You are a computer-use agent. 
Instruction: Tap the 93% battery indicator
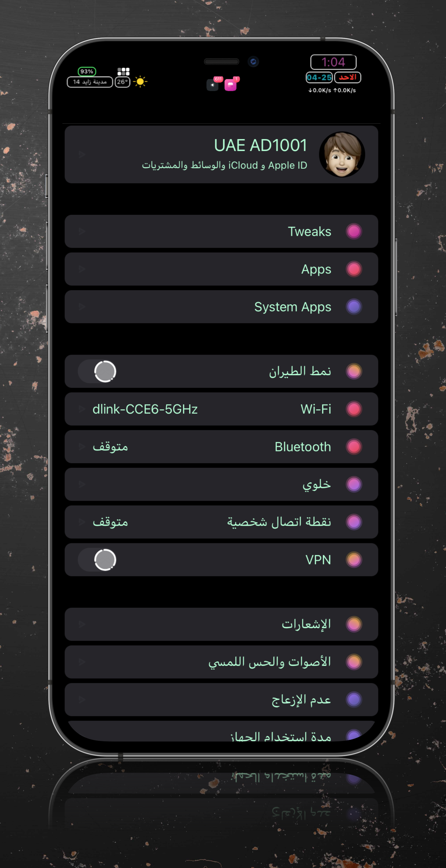point(87,71)
